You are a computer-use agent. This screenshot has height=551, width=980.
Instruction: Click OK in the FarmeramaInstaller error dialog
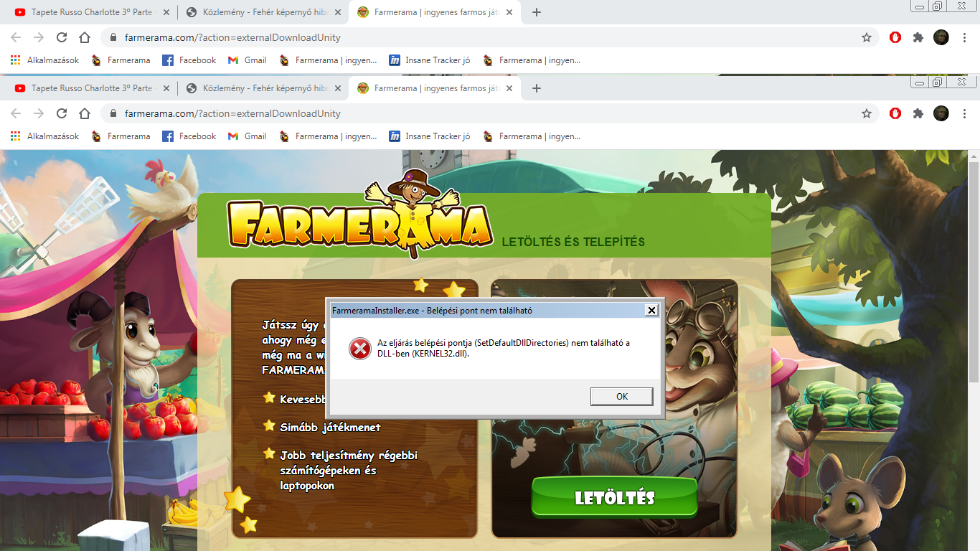click(621, 397)
